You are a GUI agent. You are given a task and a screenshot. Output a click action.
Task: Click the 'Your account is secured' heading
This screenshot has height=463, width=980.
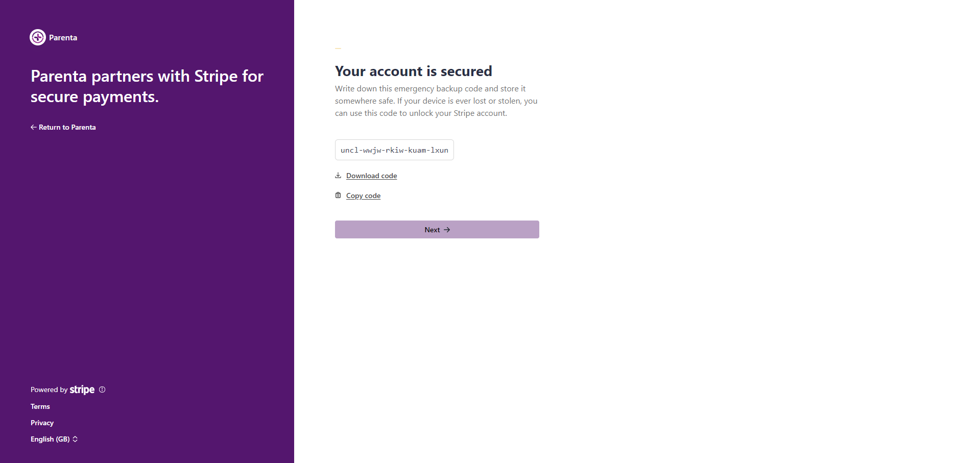[414, 71]
